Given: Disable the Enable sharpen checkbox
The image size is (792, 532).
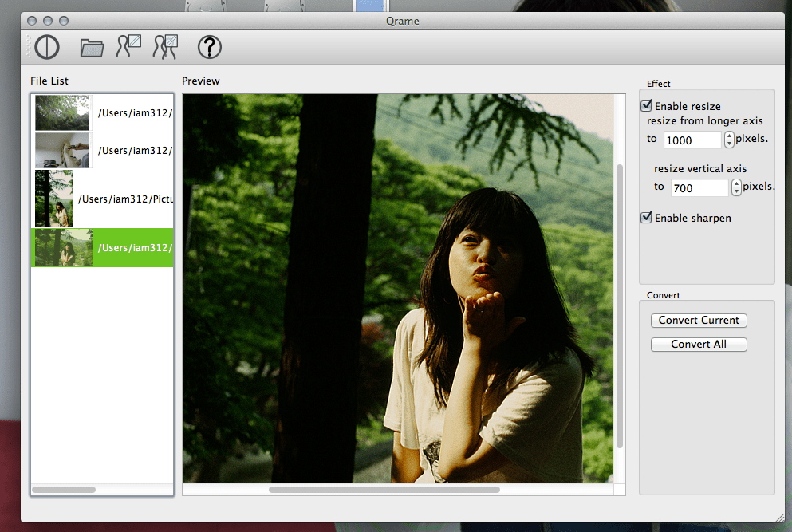Looking at the screenshot, I should tap(647, 218).
